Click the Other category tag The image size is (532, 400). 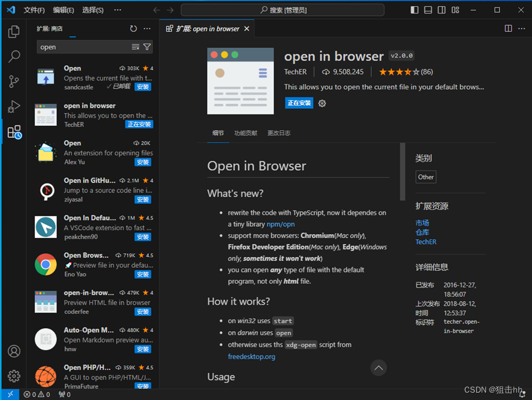tap(426, 177)
